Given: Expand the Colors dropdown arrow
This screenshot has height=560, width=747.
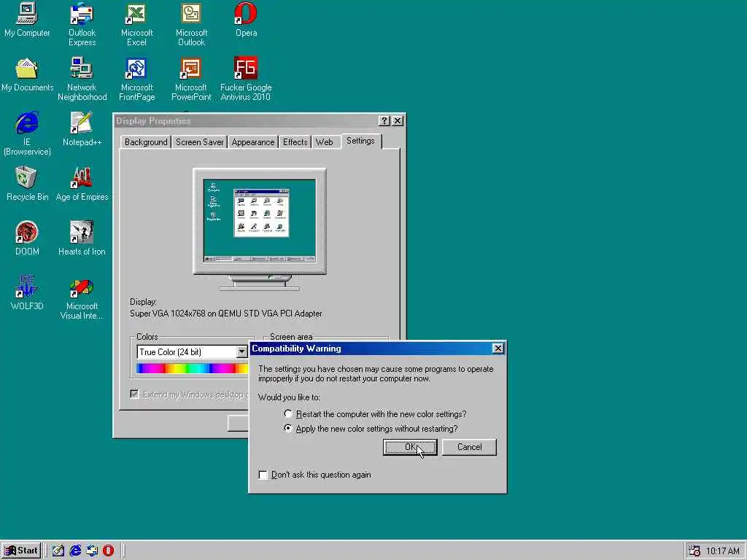Looking at the screenshot, I should pyautogui.click(x=241, y=352).
